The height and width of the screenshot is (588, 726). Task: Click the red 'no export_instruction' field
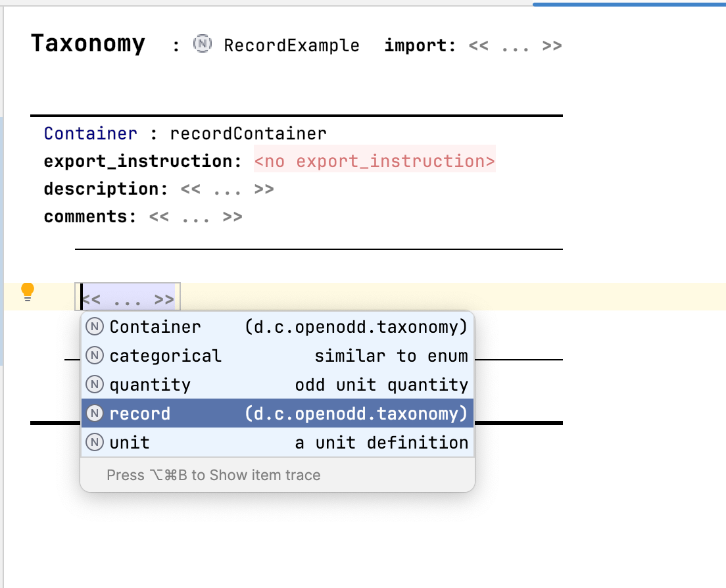point(374,162)
